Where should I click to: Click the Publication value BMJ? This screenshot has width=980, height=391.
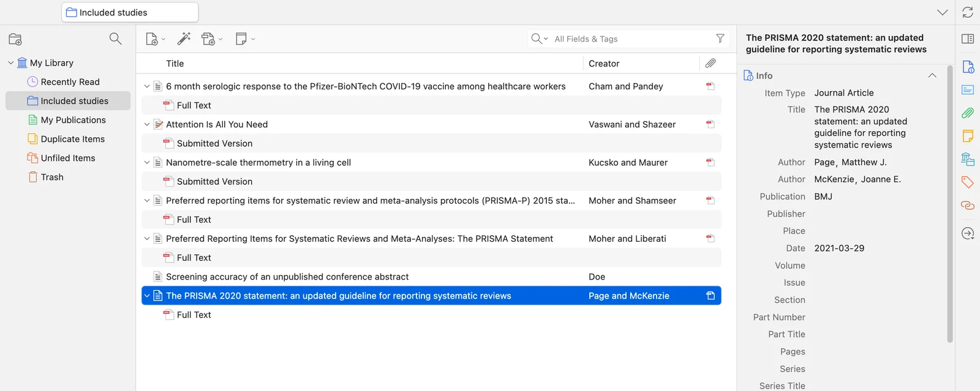(823, 196)
